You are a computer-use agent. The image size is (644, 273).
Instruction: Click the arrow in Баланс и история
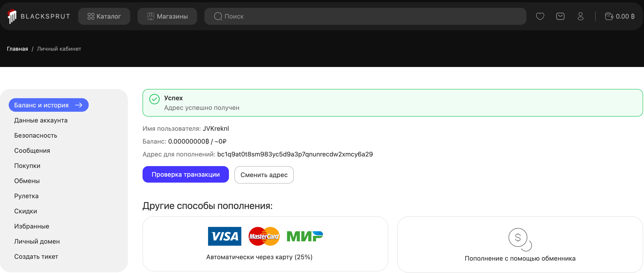click(x=79, y=105)
